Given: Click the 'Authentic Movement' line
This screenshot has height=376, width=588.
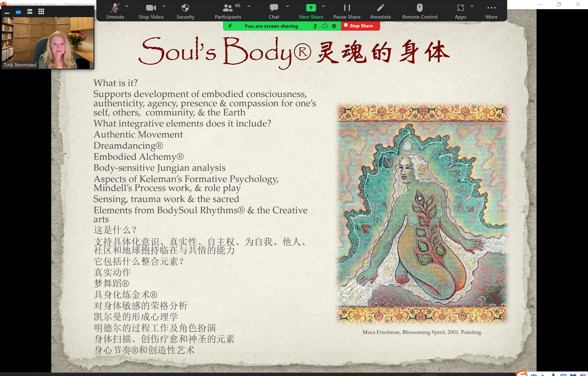Looking at the screenshot, I should click(x=138, y=134).
